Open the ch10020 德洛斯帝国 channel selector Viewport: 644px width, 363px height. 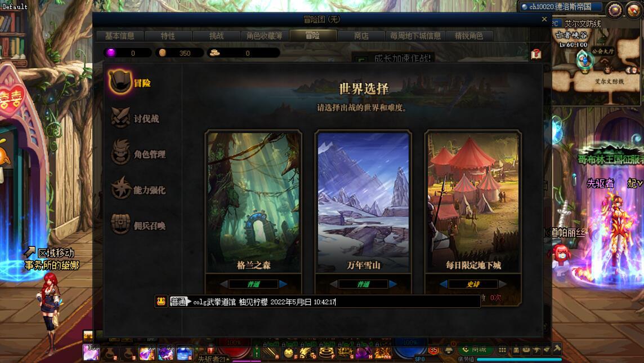(560, 7)
